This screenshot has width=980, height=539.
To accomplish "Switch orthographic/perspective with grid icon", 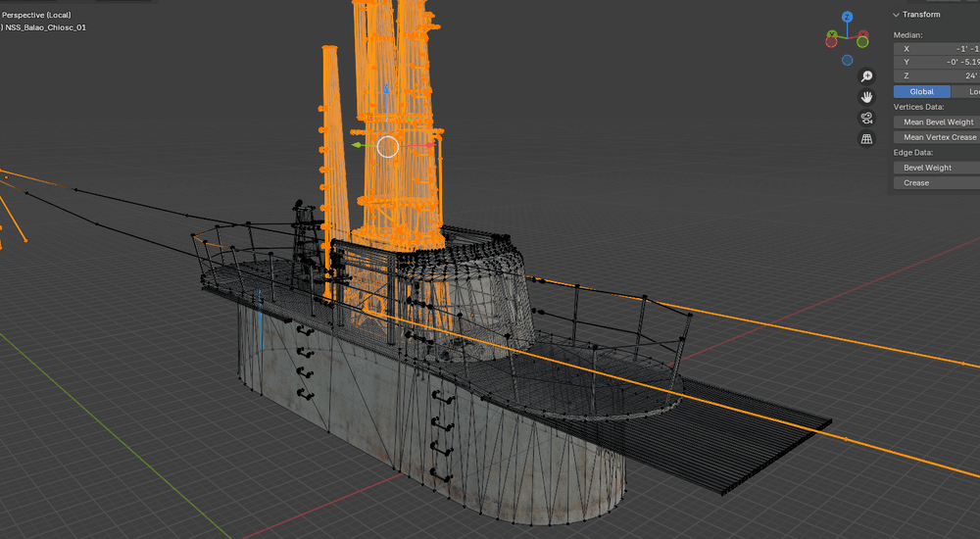I will coord(866,139).
